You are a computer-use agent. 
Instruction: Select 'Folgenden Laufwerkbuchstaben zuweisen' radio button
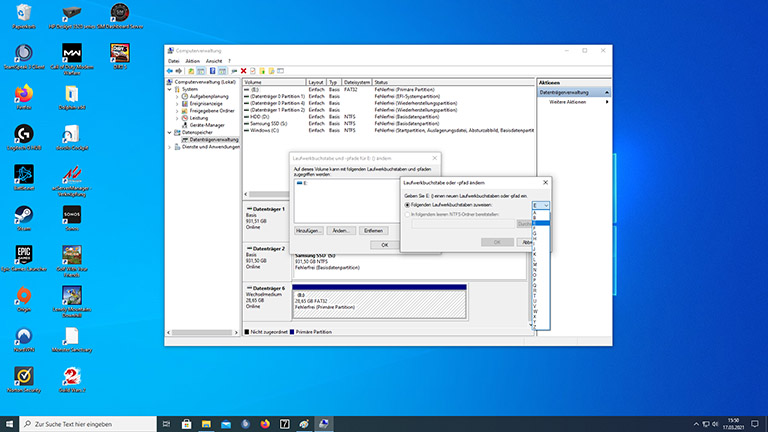408,204
